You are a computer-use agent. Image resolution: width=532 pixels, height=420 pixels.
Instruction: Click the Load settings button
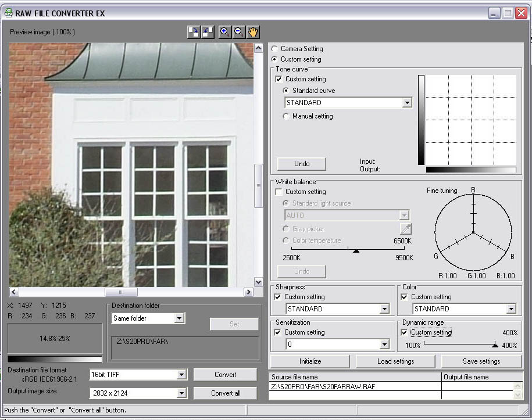coord(395,361)
